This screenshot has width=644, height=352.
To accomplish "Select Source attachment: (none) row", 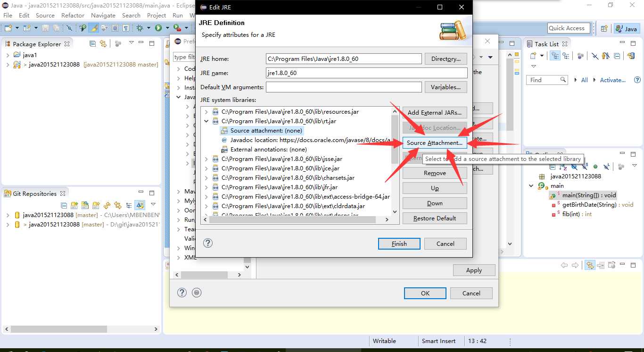I will pyautogui.click(x=262, y=130).
